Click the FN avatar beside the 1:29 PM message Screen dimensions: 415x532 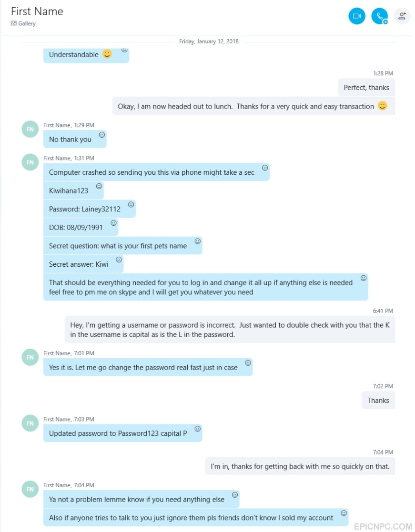point(30,129)
